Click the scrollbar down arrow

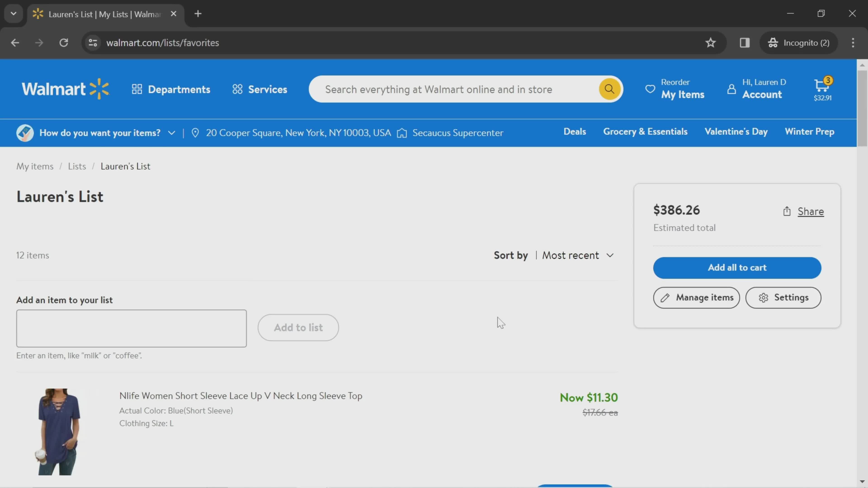(862, 482)
